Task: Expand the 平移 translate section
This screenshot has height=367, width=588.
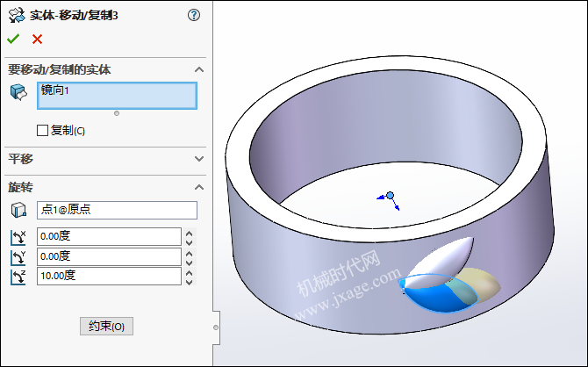Action: 199,159
